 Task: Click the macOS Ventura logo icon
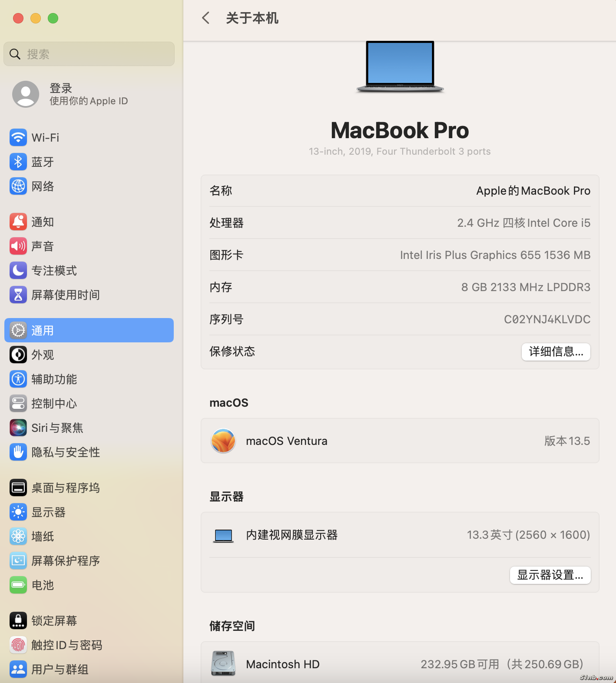pyautogui.click(x=223, y=441)
